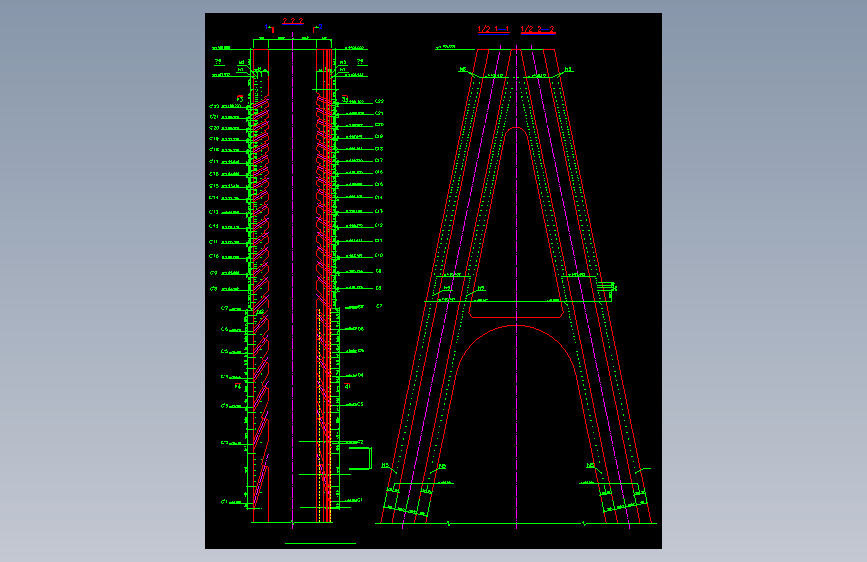Click the "1/2 1—1" section title
This screenshot has height=562, width=867.
tap(493, 29)
